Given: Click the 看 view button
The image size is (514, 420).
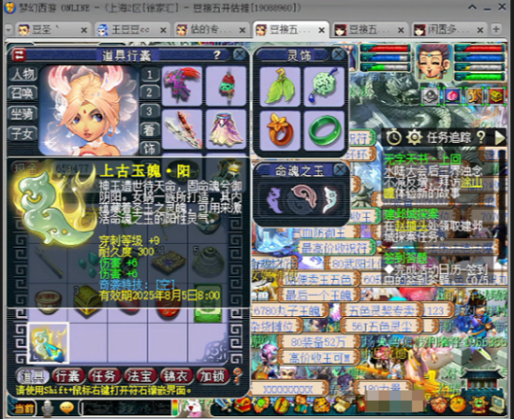Looking at the screenshot, I should click(149, 130).
